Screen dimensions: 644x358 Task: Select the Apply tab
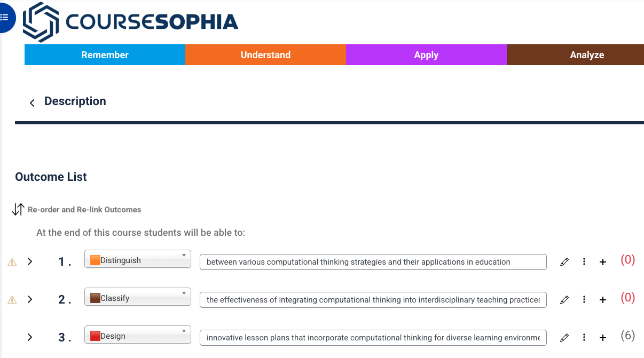click(426, 55)
